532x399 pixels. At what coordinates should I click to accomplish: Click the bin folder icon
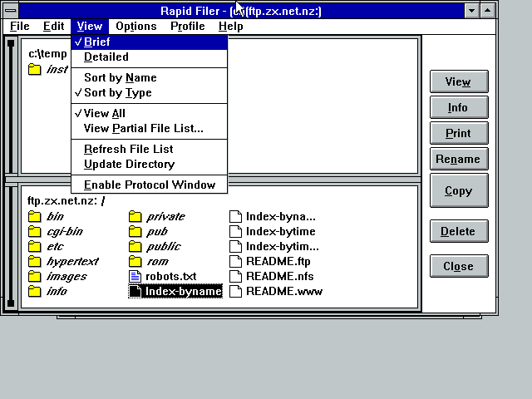pyautogui.click(x=34, y=216)
